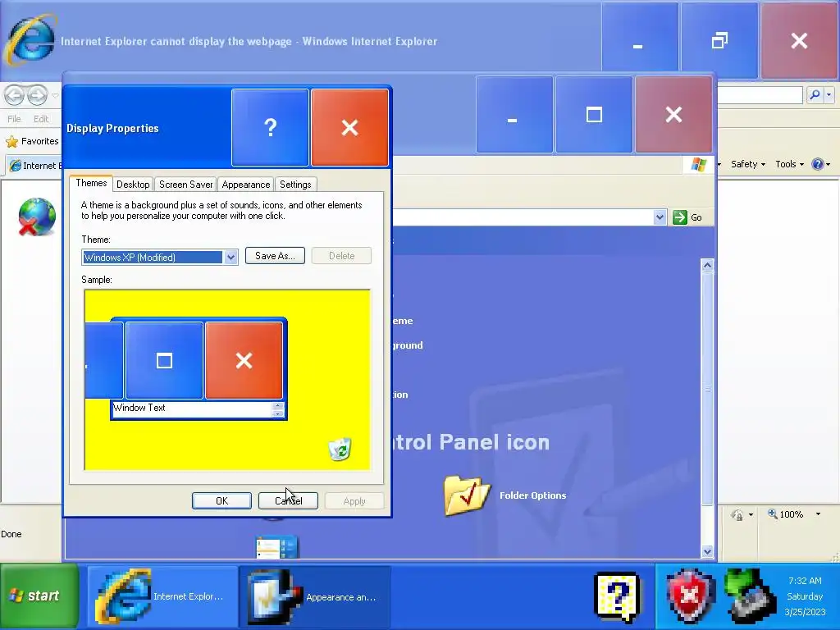Image resolution: width=840 pixels, height=630 pixels.
Task: Click the IE status bar padlock globe icon
Action: [x=737, y=514]
